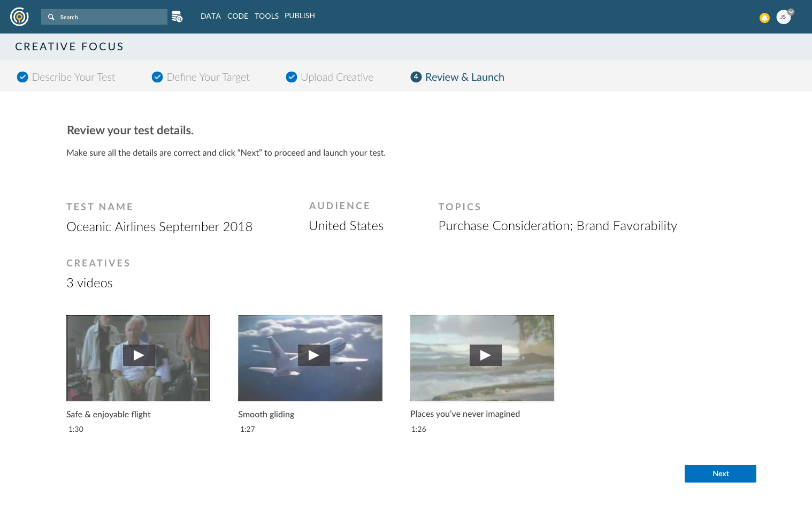Click the Next button to launch test
812x519 pixels.
pos(720,474)
